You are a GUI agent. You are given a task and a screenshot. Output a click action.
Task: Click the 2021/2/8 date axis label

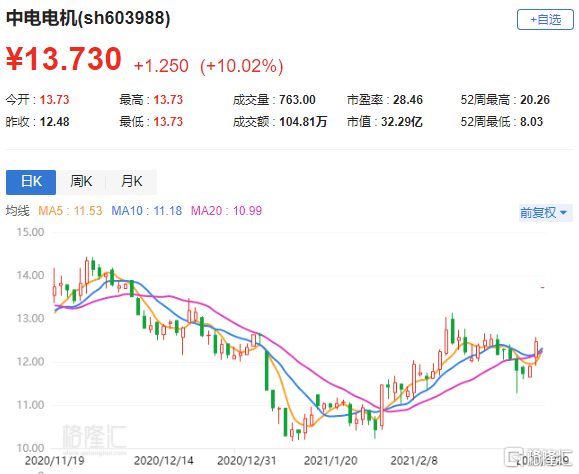click(414, 461)
